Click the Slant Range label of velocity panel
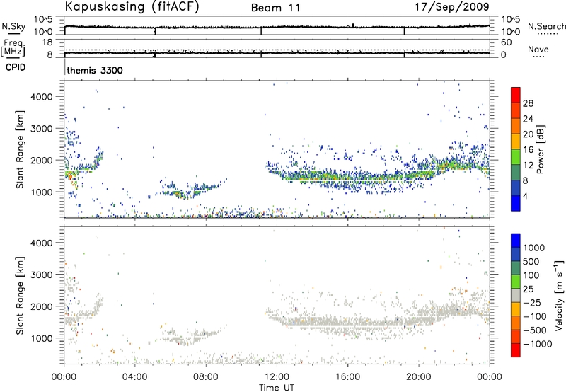 20,296
